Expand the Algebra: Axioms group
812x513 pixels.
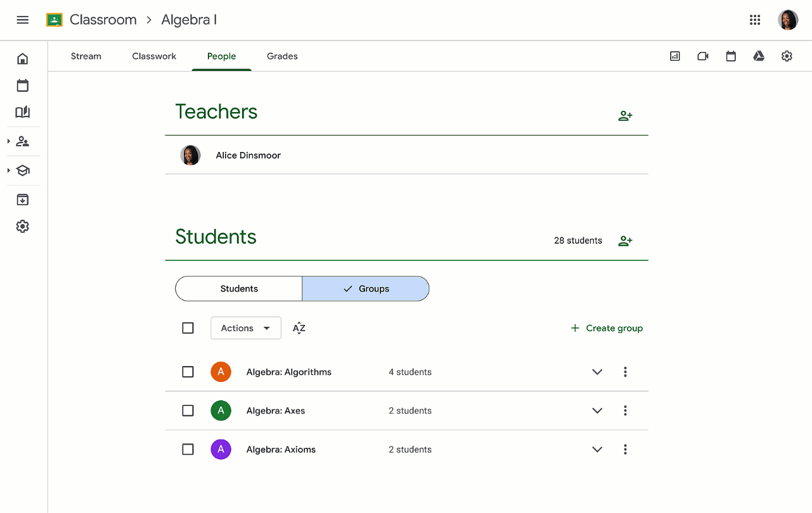[x=597, y=450]
